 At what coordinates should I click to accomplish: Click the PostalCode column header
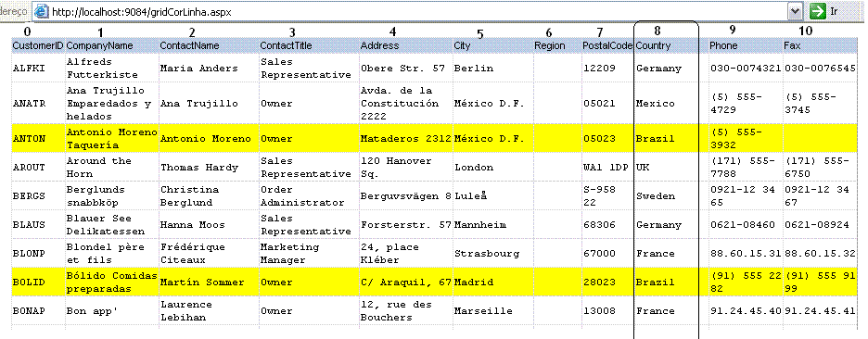[607, 46]
